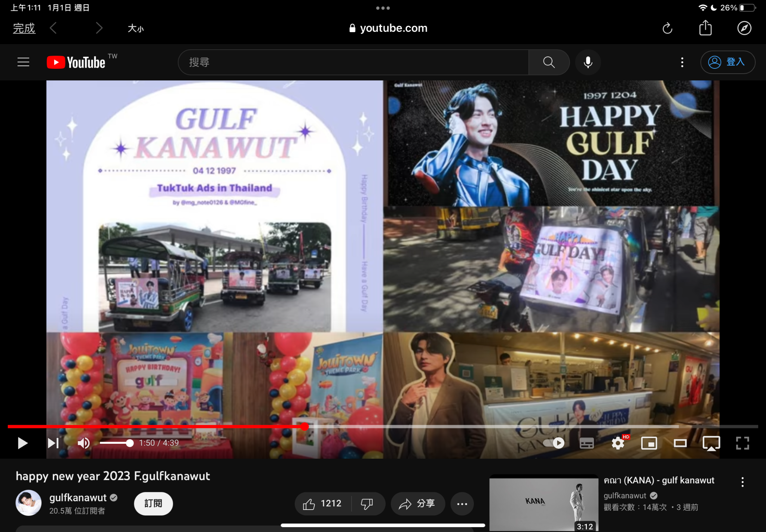Open 大小 text size options

coord(136,28)
